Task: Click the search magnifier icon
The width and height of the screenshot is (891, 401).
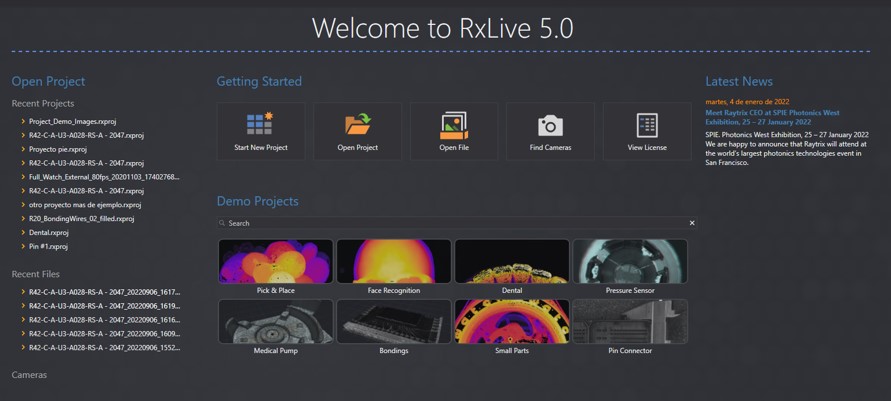Action: tap(223, 223)
